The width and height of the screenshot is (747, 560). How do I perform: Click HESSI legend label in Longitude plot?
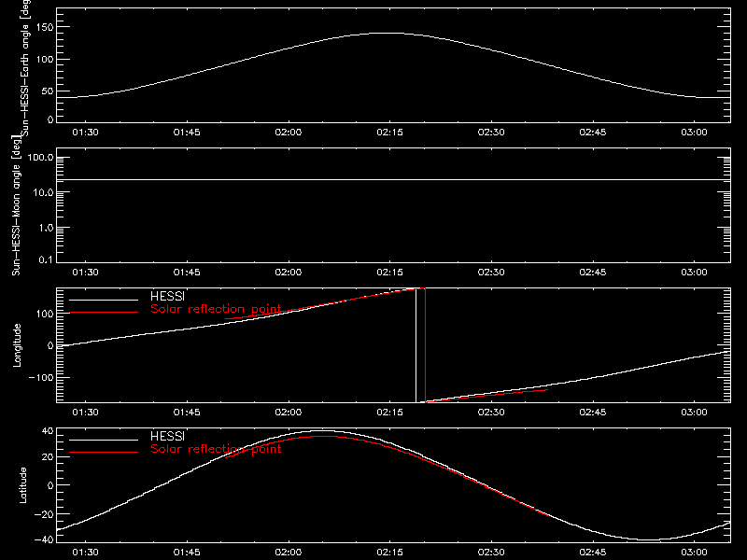click(167, 296)
